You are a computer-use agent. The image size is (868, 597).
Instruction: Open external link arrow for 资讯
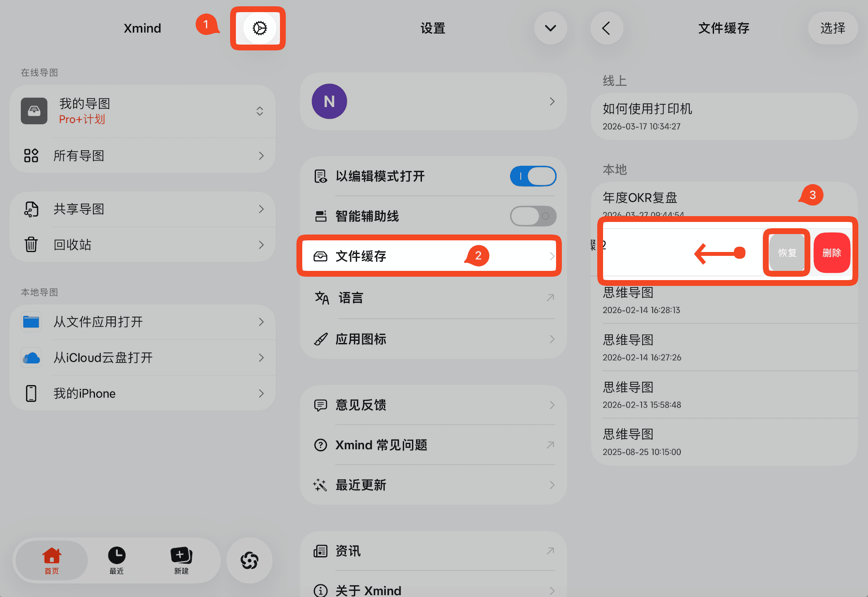[x=550, y=551]
